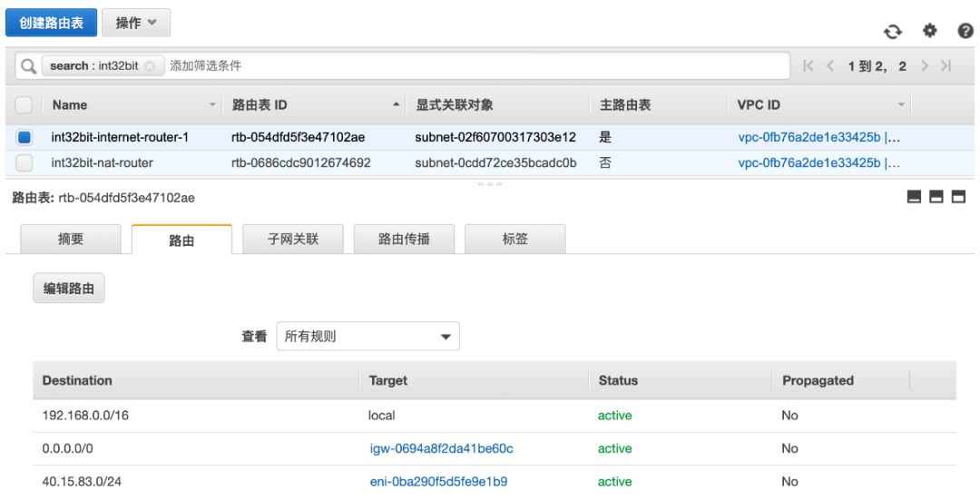Check the int32bit-nat-router row checkbox
Image resolution: width=980 pixels, height=500 pixels.
point(24,163)
